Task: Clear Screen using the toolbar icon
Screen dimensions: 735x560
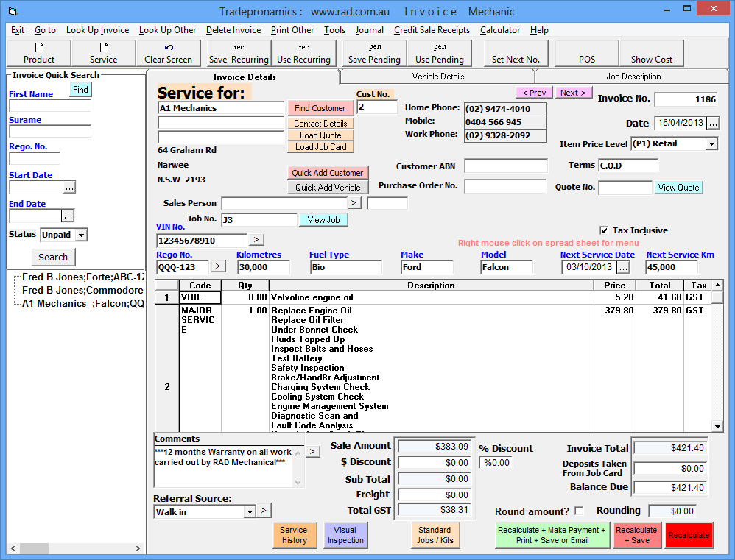Action: click(168, 53)
